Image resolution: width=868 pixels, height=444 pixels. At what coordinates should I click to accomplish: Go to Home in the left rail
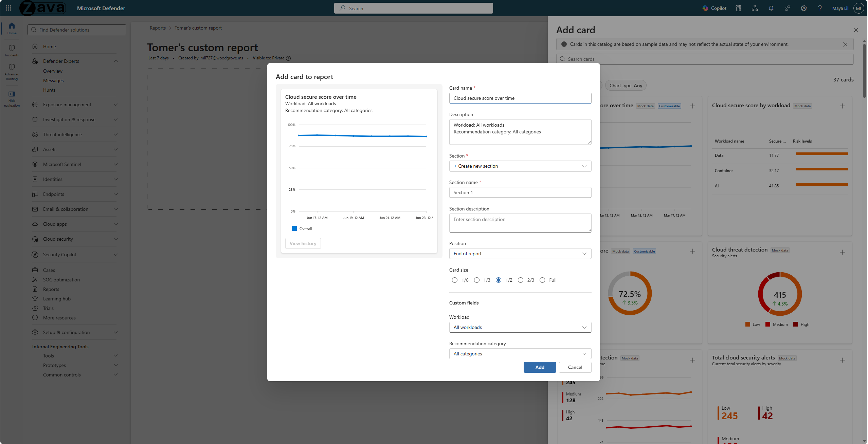[x=12, y=28]
